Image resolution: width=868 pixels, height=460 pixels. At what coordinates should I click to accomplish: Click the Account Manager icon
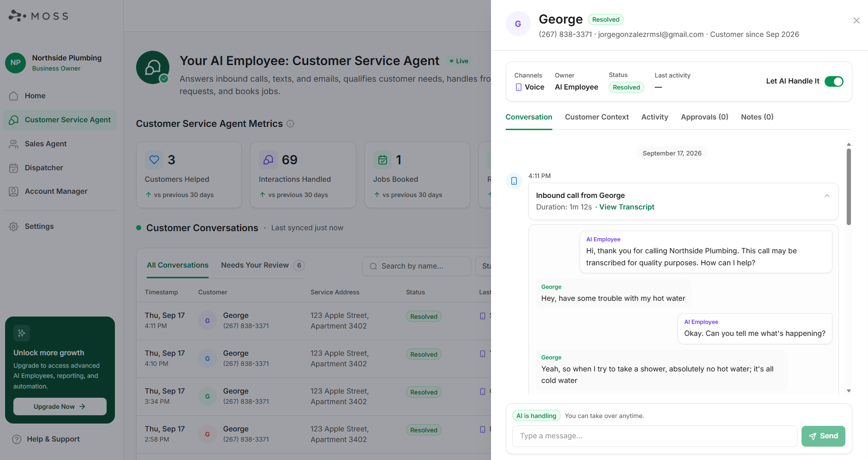click(14, 191)
